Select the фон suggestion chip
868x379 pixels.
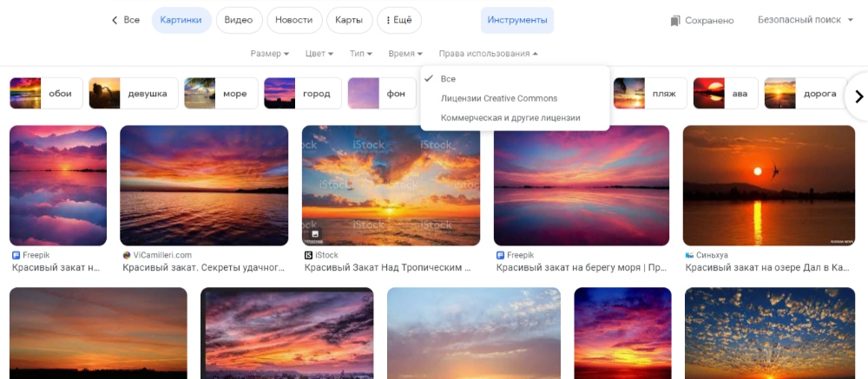click(x=382, y=94)
